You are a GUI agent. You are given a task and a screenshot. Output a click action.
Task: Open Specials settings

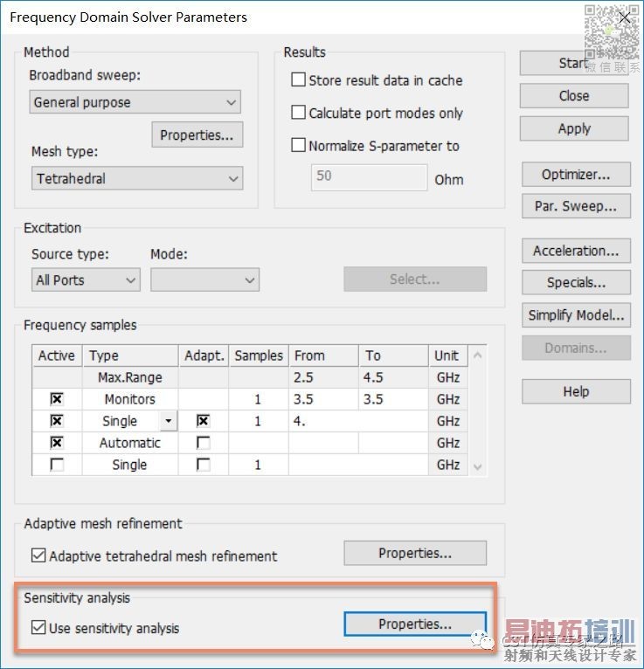576,282
